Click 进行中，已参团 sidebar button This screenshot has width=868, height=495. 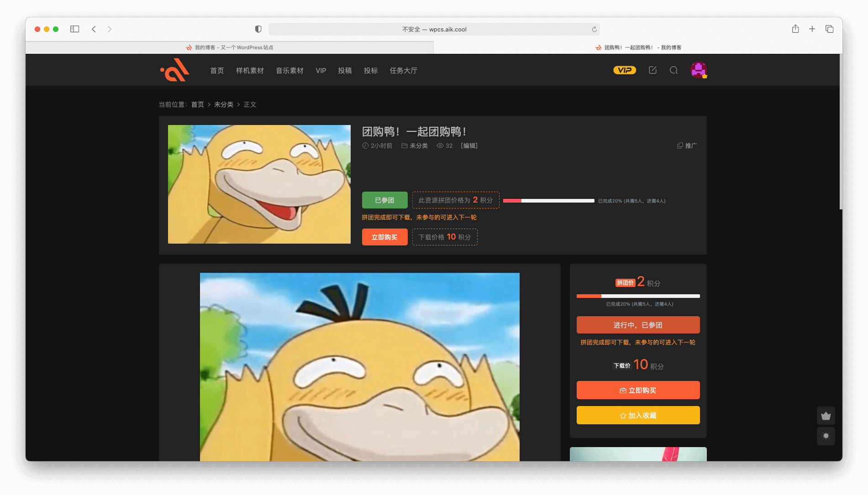pyautogui.click(x=638, y=325)
